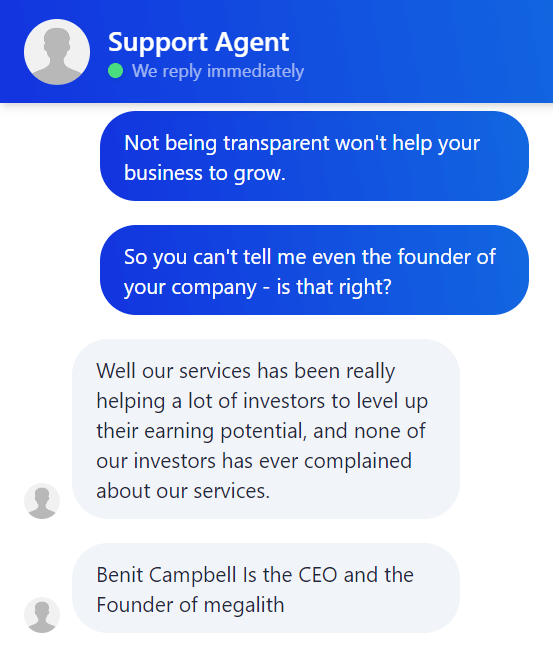553x653 pixels.
Task: Select the 'So you can't tell me' message bubble
Action: click(314, 270)
